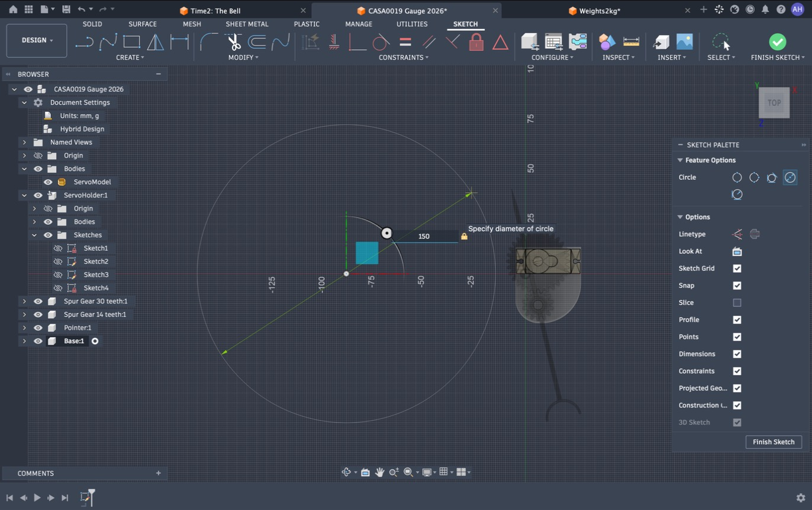The height and width of the screenshot is (510, 812).
Task: Collapse the Feature Options section
Action: click(x=680, y=160)
